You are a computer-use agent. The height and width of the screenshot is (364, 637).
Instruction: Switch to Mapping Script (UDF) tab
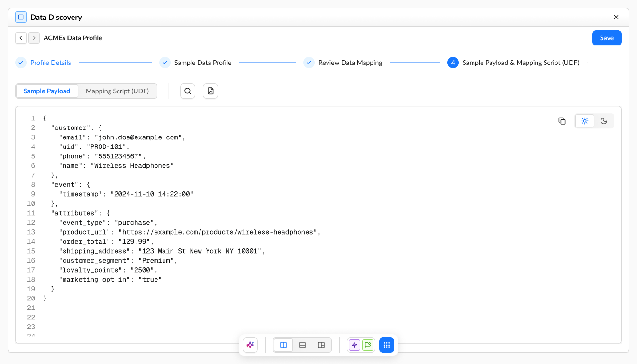[117, 91]
